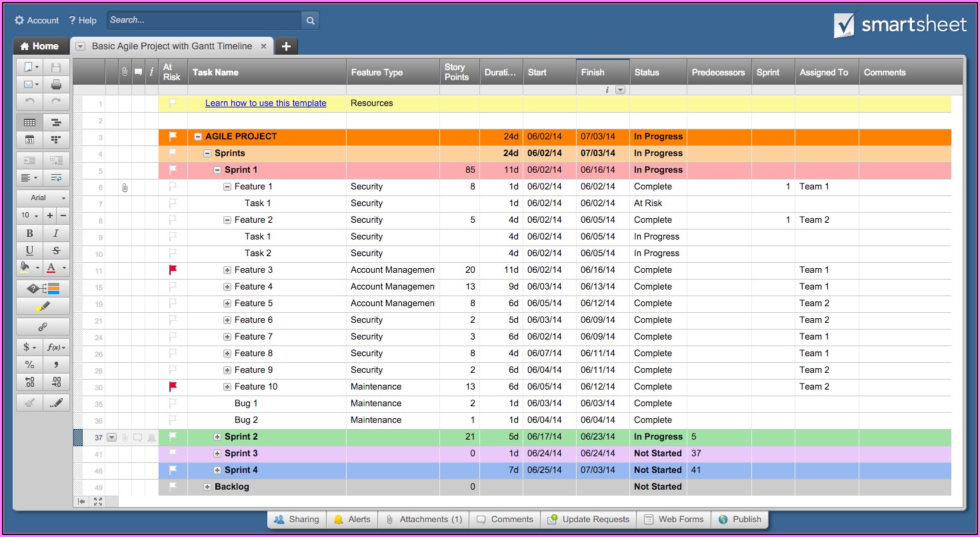Image resolution: width=980 pixels, height=537 pixels.
Task: Open the fill background color picker
Action: (x=29, y=268)
